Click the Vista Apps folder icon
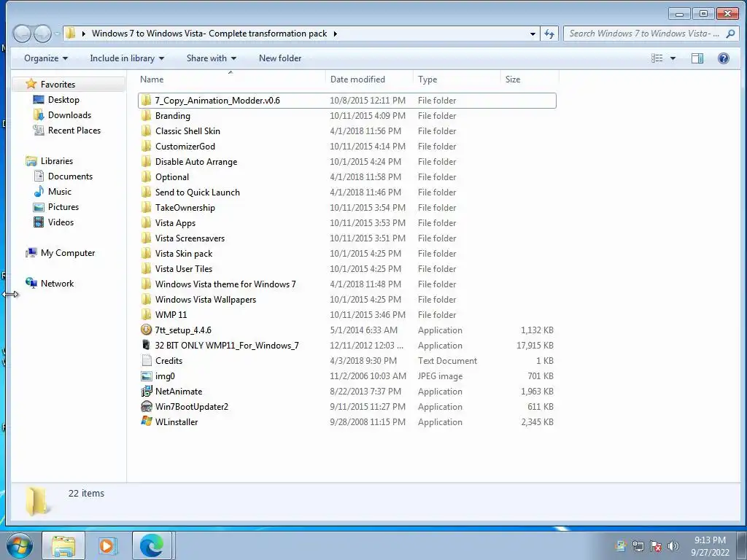This screenshot has width=747, height=560. [x=146, y=223]
